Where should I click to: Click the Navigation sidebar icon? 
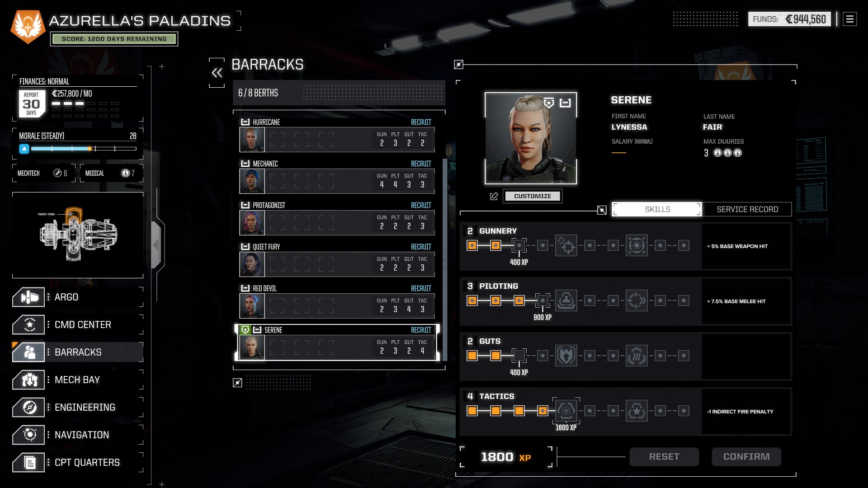click(30, 435)
